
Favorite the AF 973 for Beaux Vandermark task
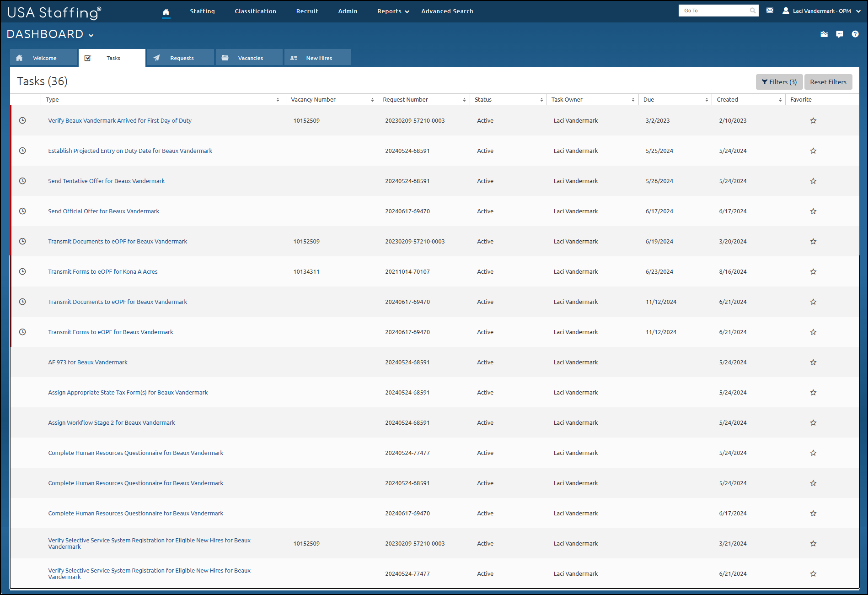pos(813,362)
